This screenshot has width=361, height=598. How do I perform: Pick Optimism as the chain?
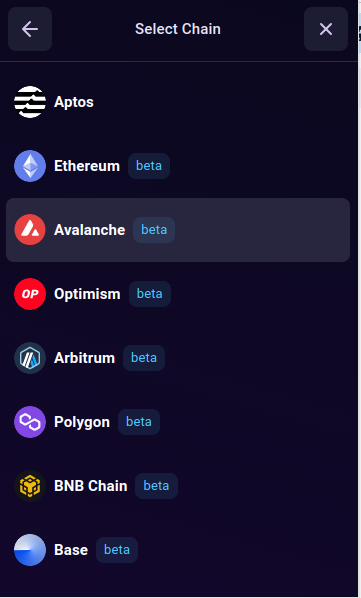pyautogui.click(x=87, y=294)
